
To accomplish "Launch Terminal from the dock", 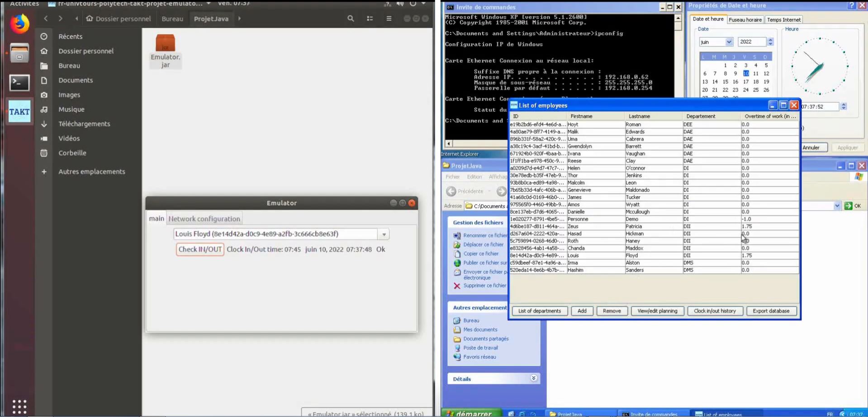I will (x=19, y=82).
